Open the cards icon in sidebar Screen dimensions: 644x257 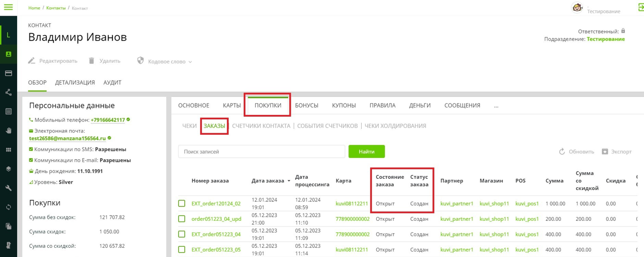click(8, 73)
